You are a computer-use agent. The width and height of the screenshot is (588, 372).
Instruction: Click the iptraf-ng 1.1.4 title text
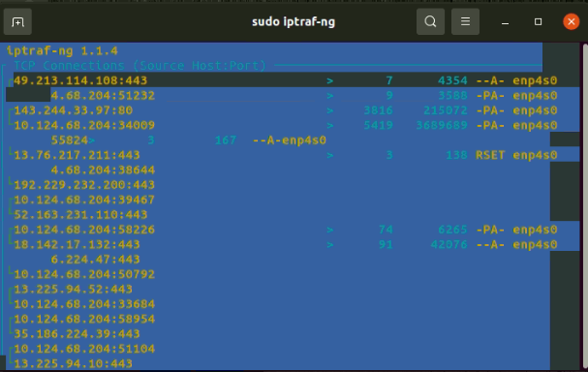(62, 50)
